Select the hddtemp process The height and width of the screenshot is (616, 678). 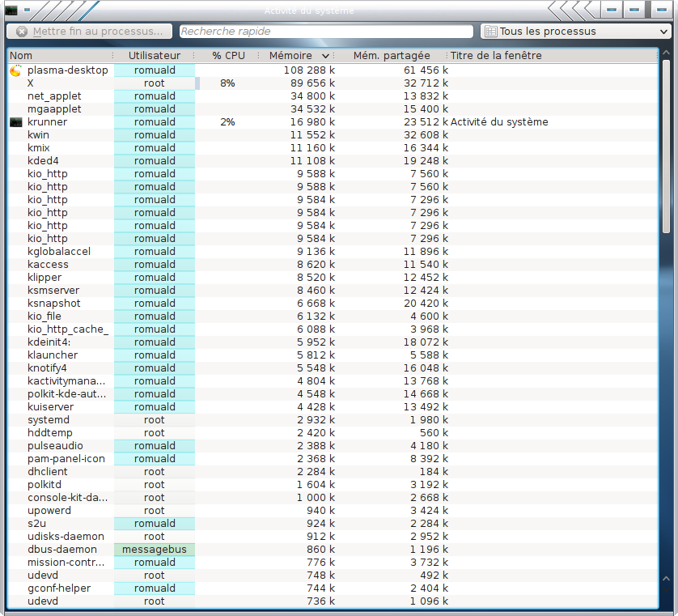[49, 433]
